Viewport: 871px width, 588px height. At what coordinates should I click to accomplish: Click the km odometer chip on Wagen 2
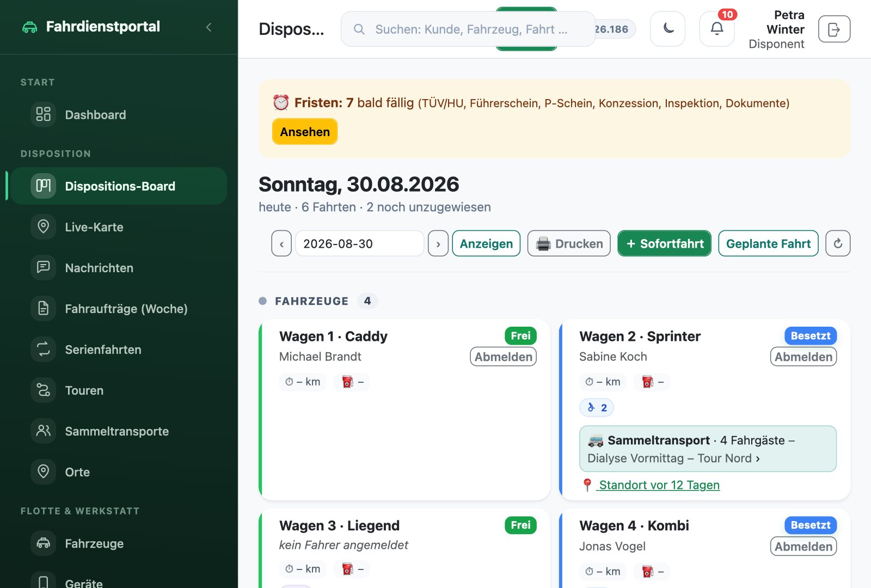(603, 382)
